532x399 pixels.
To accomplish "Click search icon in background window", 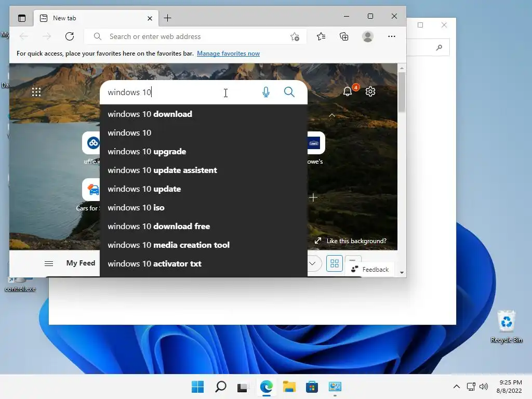I will [440, 47].
